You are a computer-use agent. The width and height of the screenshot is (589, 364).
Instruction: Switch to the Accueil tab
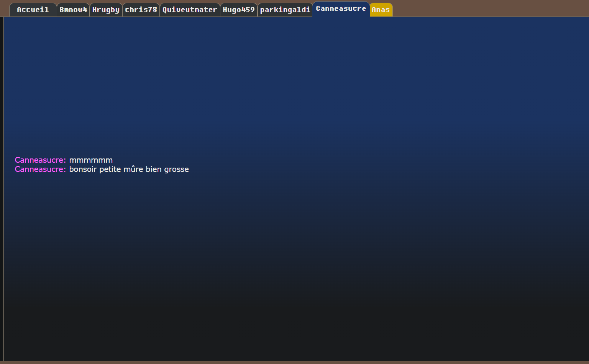33,10
